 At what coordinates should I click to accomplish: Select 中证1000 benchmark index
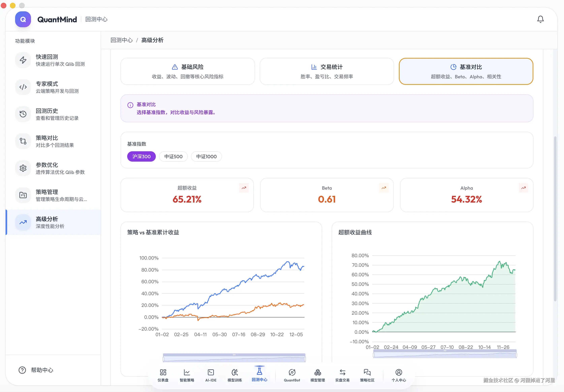[x=206, y=156]
